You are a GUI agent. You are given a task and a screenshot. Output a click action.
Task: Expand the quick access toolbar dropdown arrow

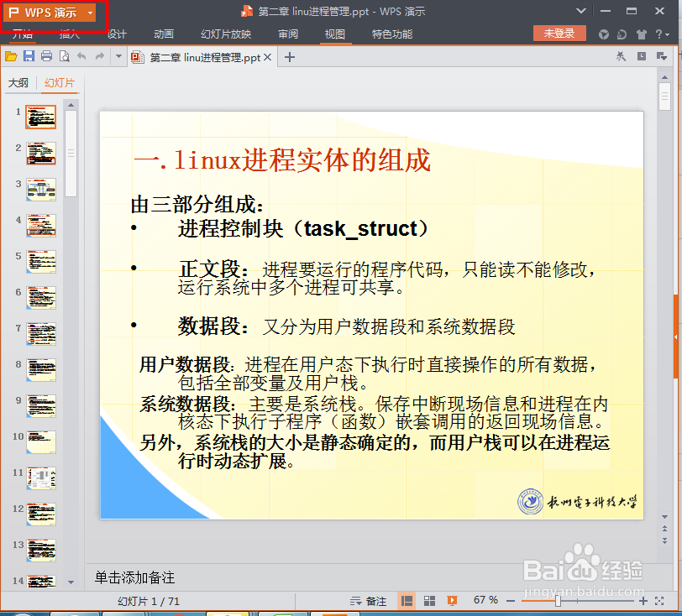pos(118,56)
